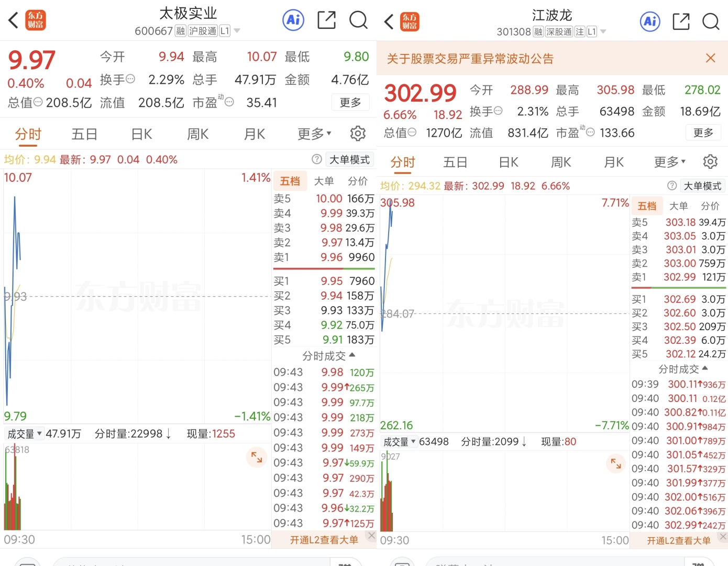Open 更多 quote details for 太极实业
728x566 pixels.
pos(350,102)
